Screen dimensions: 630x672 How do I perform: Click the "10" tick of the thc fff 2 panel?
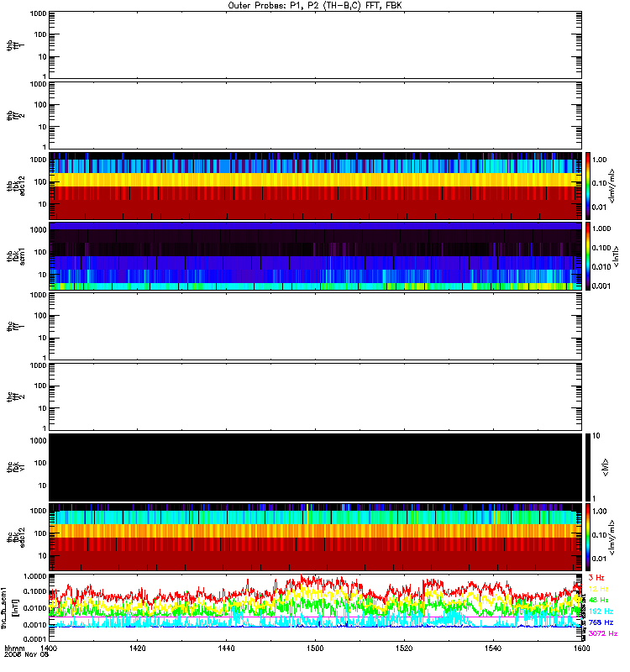click(x=43, y=408)
